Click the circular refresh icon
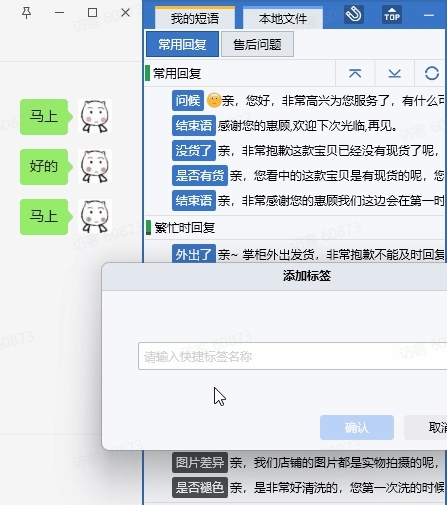447x505 pixels. click(432, 73)
